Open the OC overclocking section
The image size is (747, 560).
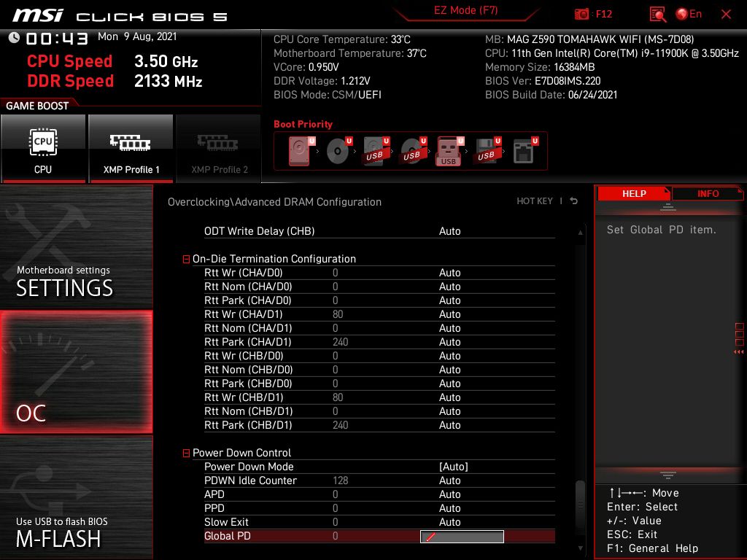click(76, 373)
